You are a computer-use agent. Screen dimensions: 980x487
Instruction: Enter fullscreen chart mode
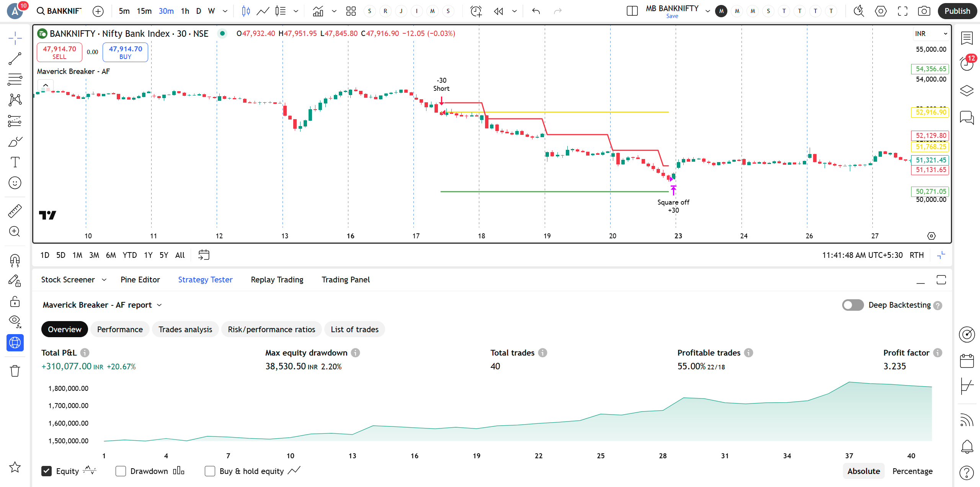[902, 11]
